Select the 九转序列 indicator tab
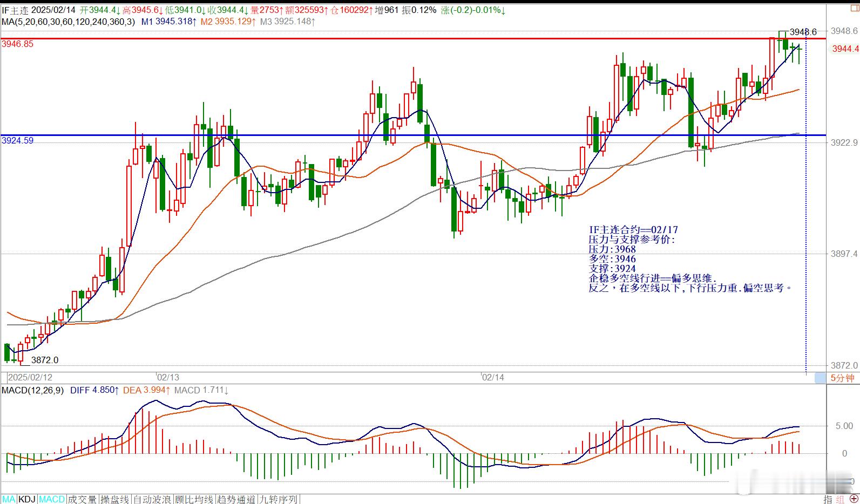The width and height of the screenshot is (860, 504). click(278, 499)
